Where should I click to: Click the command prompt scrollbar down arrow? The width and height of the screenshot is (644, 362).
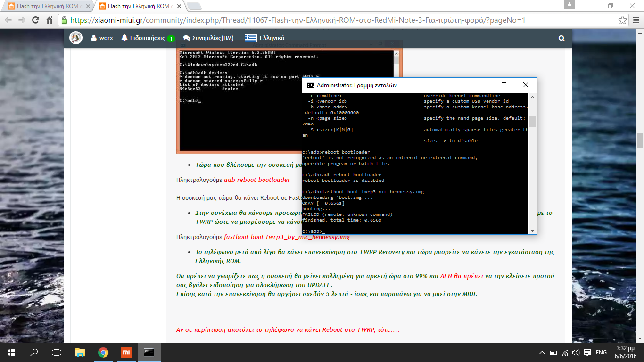point(532,230)
